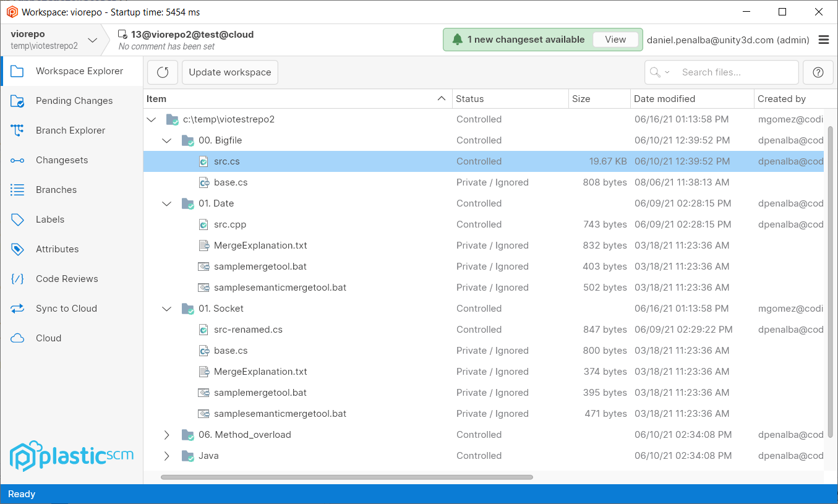Refresh the workspace file list
Image resolution: width=838 pixels, height=504 pixels.
point(162,72)
